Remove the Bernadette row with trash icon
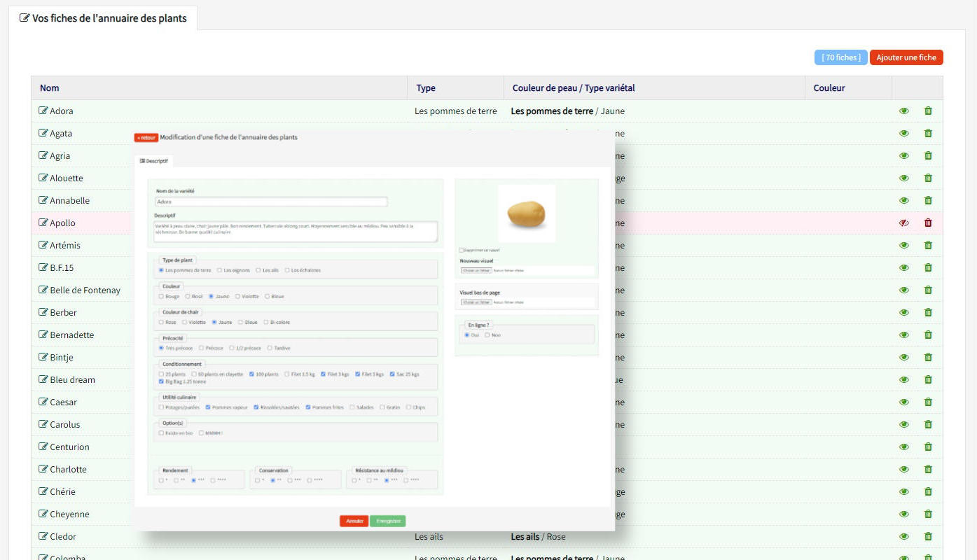The width and height of the screenshot is (977, 560). pos(928,335)
